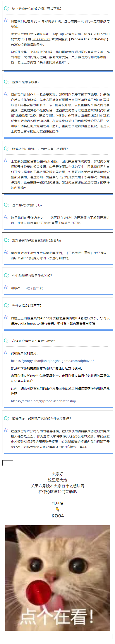The height and width of the screenshot is (644, 115).
Task: Click the A icon in the iOS install answer
Action: (6, 318)
